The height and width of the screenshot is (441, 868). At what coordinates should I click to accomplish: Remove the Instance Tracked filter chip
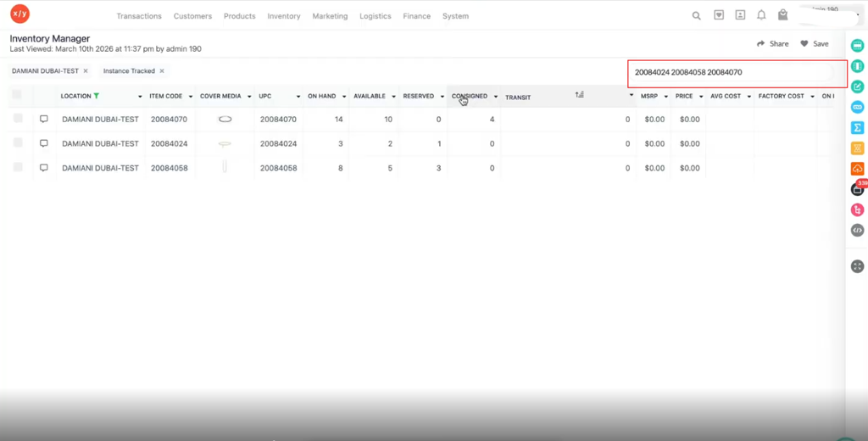pos(162,71)
